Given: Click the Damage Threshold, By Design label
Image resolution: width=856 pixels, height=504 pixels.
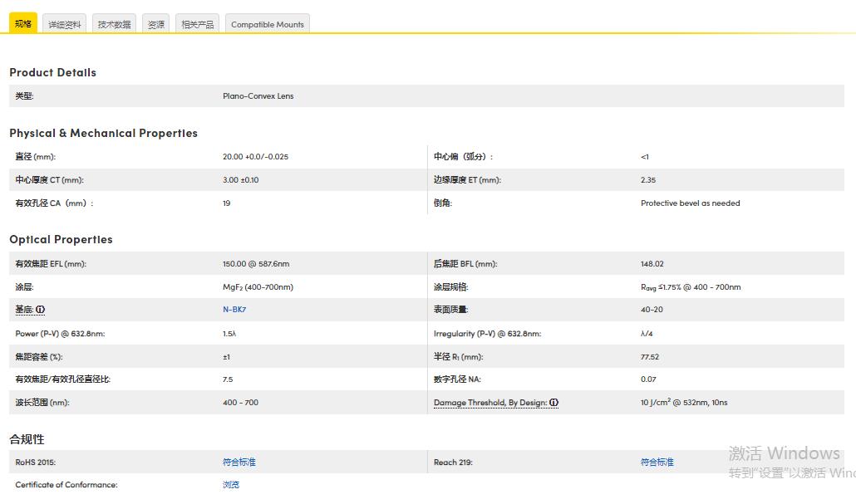Looking at the screenshot, I should tap(489, 403).
